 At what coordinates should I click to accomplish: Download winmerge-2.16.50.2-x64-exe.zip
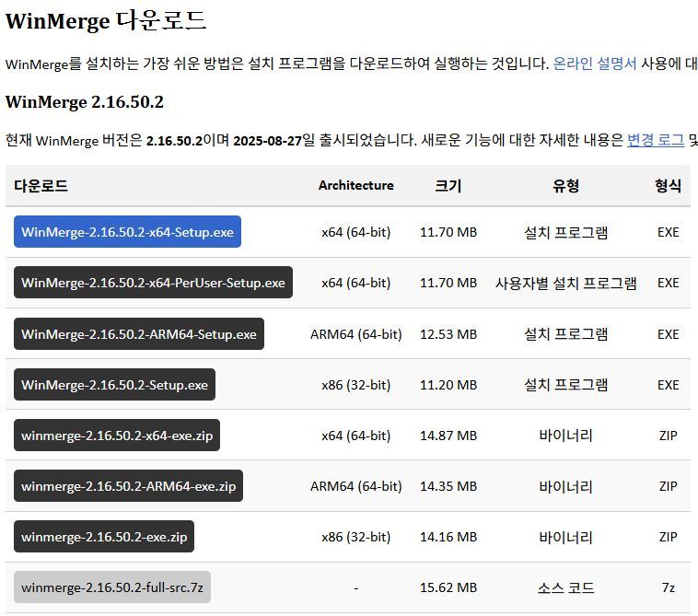pos(117,436)
